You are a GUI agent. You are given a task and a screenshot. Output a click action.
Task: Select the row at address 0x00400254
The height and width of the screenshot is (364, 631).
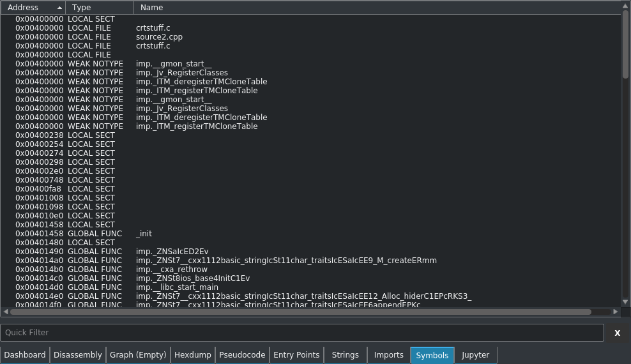pos(310,144)
